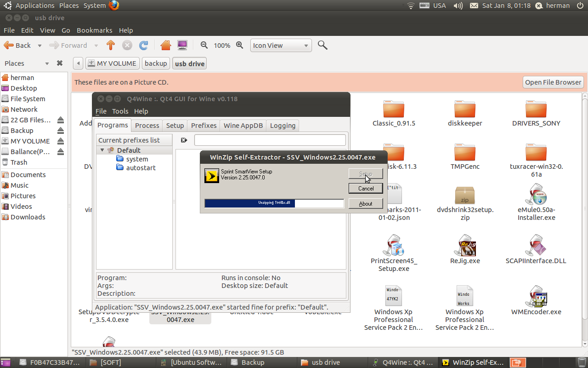Click the Open File Browser button
588x368 pixels.
click(x=553, y=82)
